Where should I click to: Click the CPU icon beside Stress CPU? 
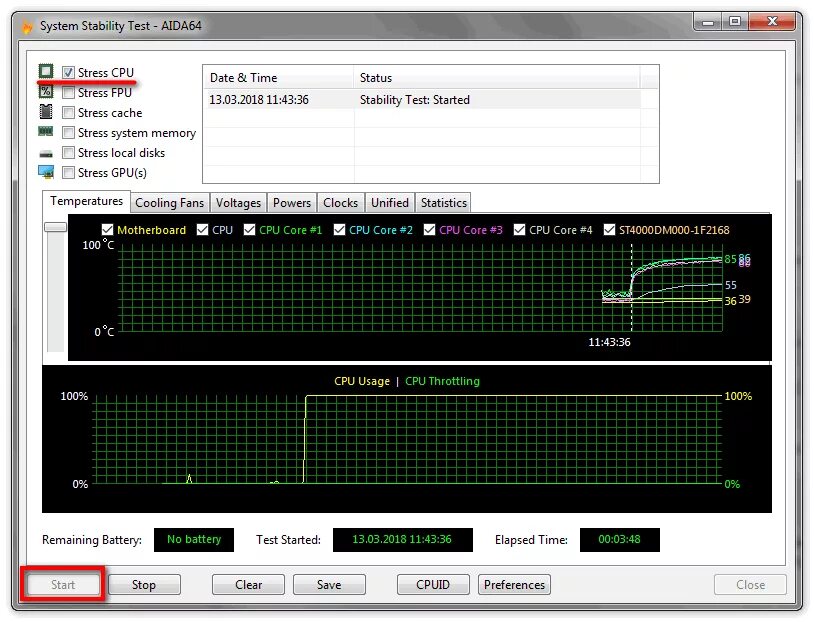[45, 71]
